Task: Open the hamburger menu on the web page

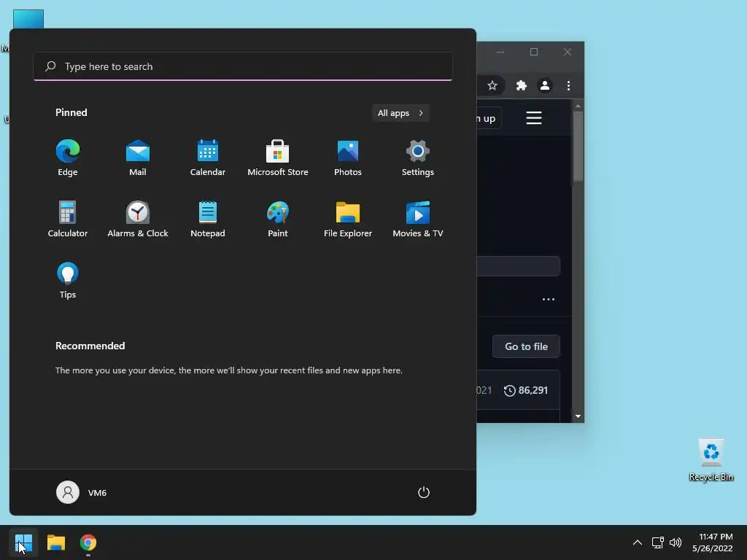Action: [533, 117]
